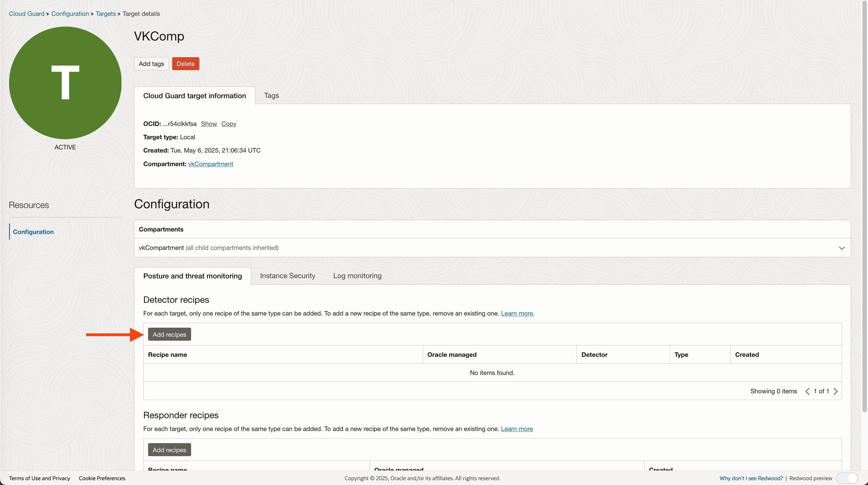Switch to Log monitoring tab
The width and height of the screenshot is (868, 485).
coord(357,276)
